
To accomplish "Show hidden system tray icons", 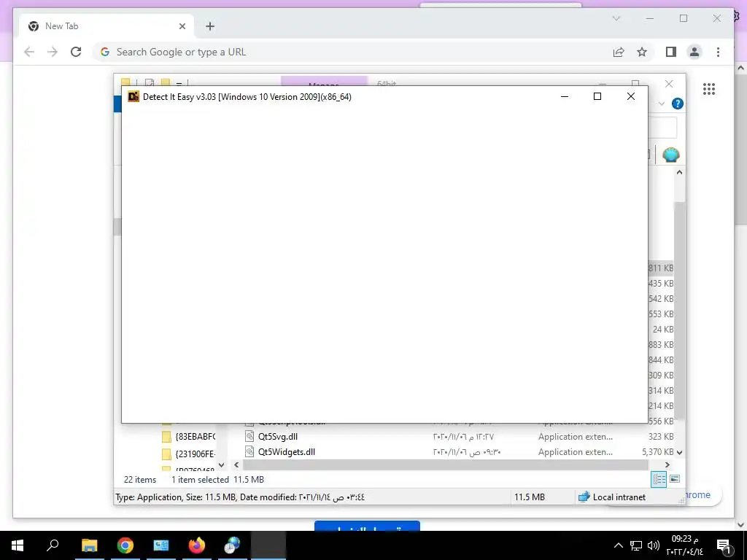I will point(619,545).
